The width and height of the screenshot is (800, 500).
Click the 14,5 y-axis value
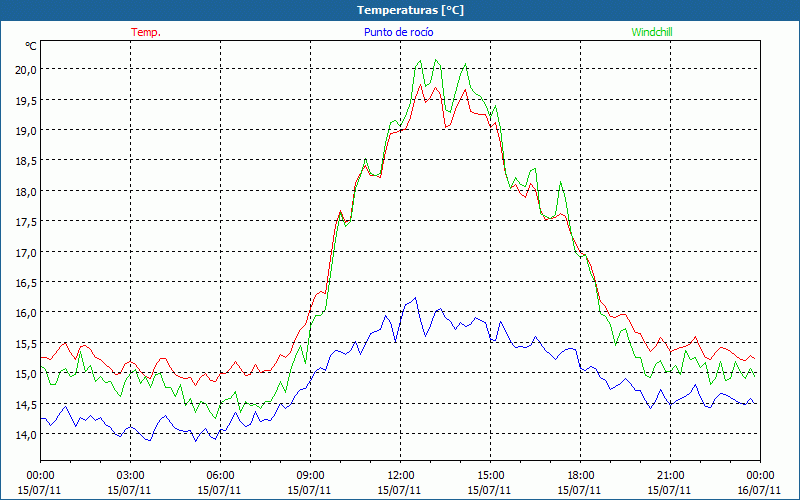tap(26, 405)
